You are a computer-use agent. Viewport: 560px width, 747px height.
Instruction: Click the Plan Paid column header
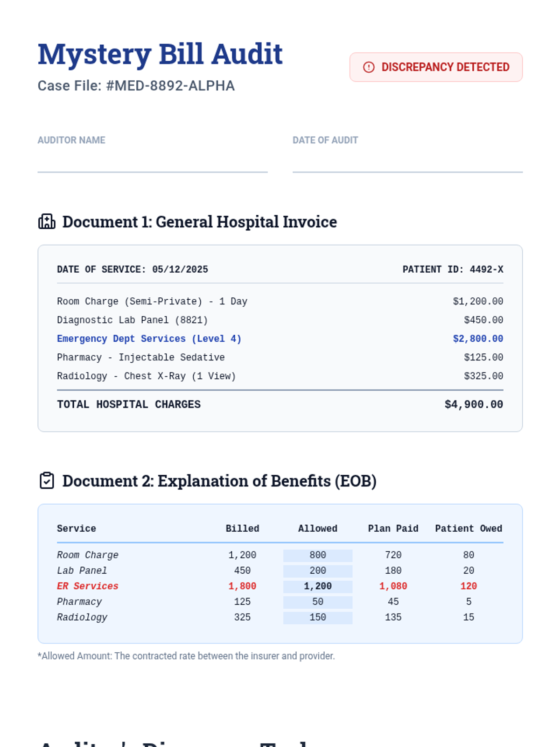point(393,529)
